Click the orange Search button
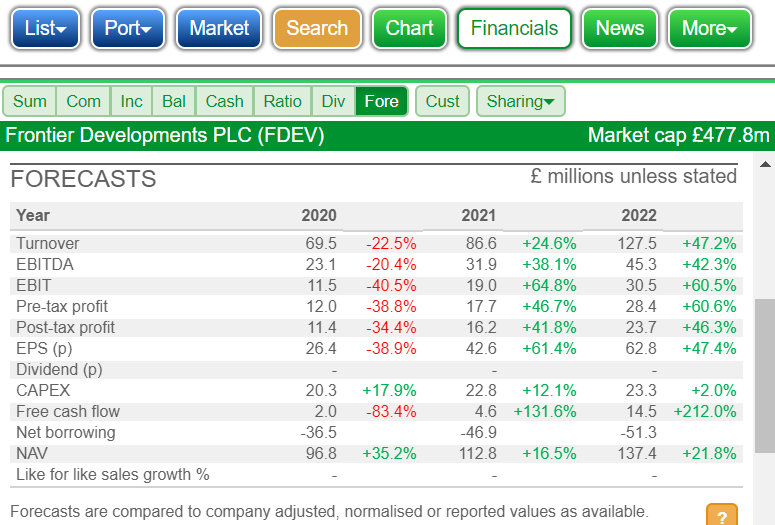 [x=317, y=29]
